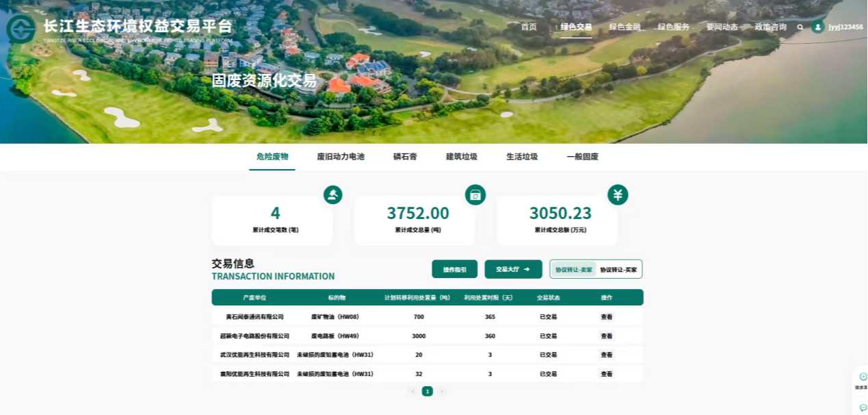
Task: Click the floating chat bubble icon
Action: coord(863,407)
